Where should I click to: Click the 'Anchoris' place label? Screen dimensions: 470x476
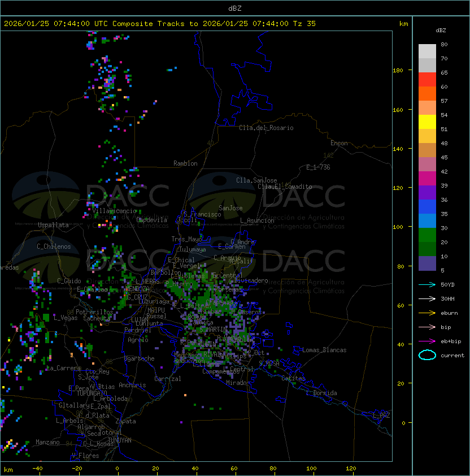[132, 385]
